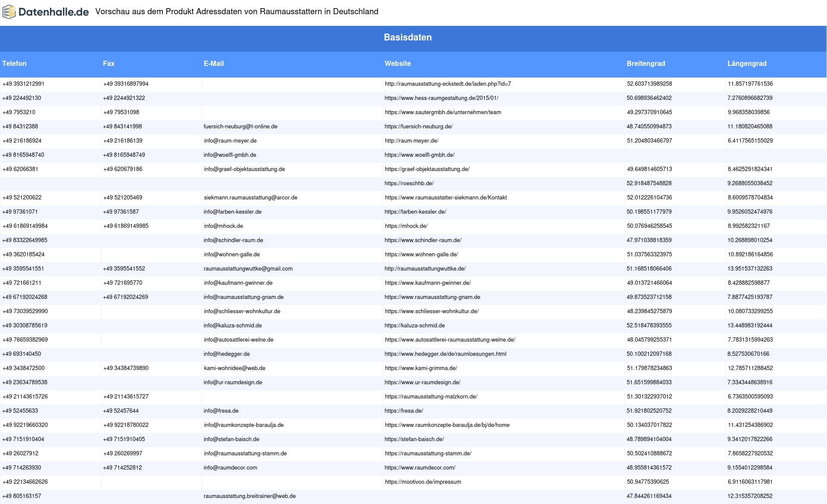Click website https://www.kami-grimma.de/
Viewport: 827px width, 504px height.
pyautogui.click(x=421, y=368)
